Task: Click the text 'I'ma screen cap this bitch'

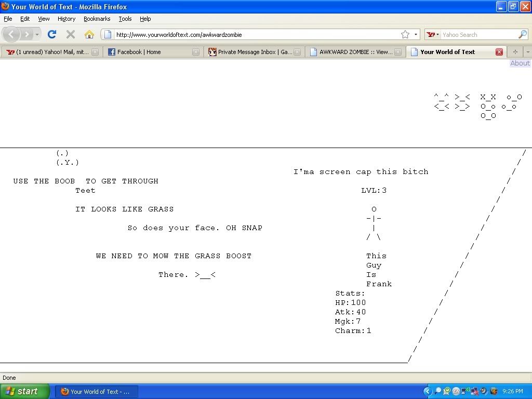Action: (361, 171)
